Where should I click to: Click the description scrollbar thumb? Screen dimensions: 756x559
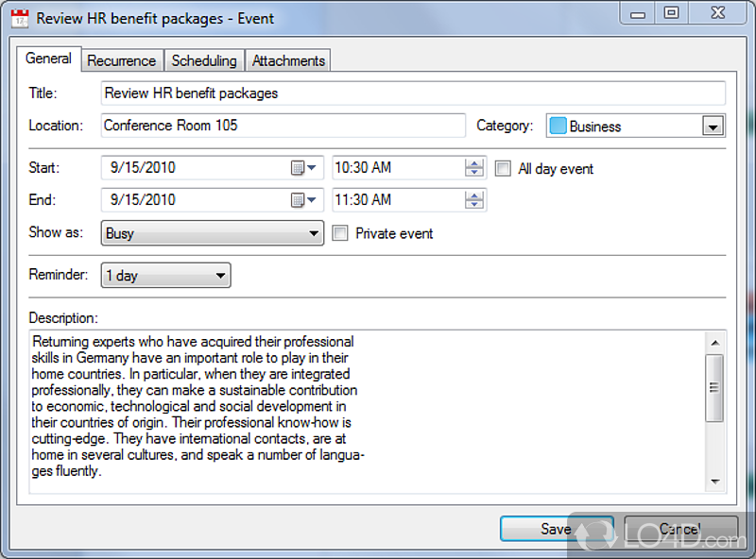(714, 387)
